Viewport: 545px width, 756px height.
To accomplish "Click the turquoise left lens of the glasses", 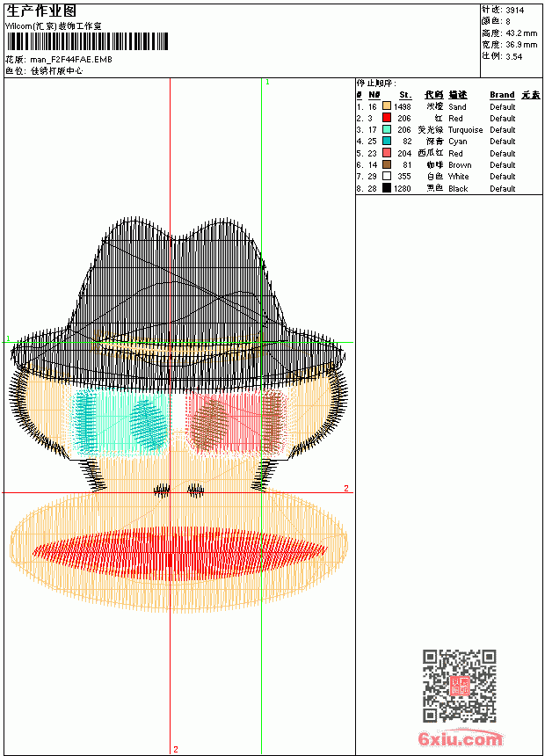I will pos(120,422).
